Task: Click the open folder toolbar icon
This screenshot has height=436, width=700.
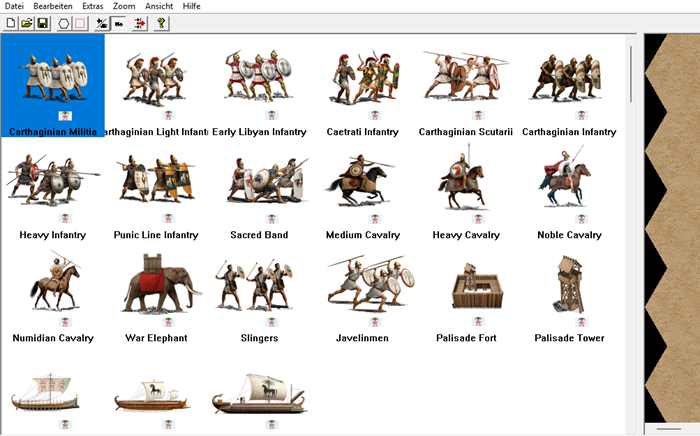Action: click(x=27, y=23)
